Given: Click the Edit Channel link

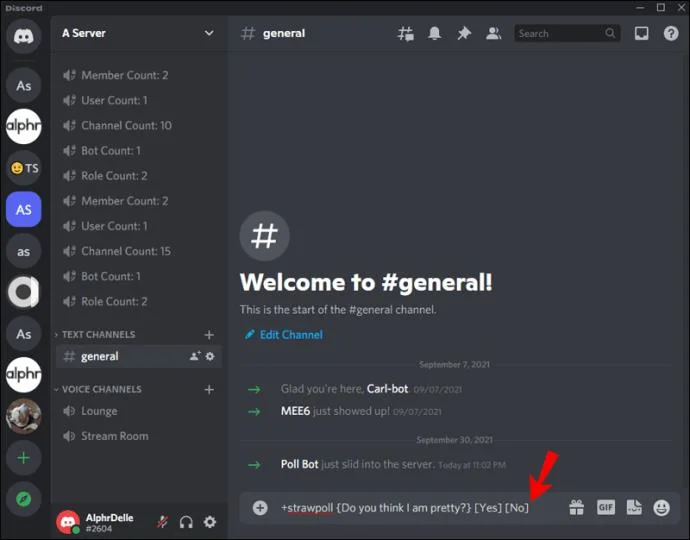Looking at the screenshot, I should (x=284, y=334).
